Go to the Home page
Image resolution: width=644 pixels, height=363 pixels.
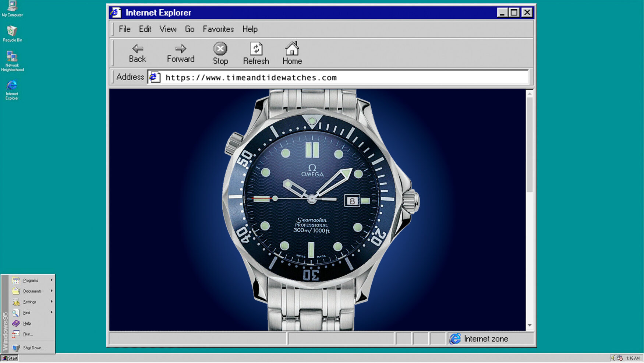[292, 53]
